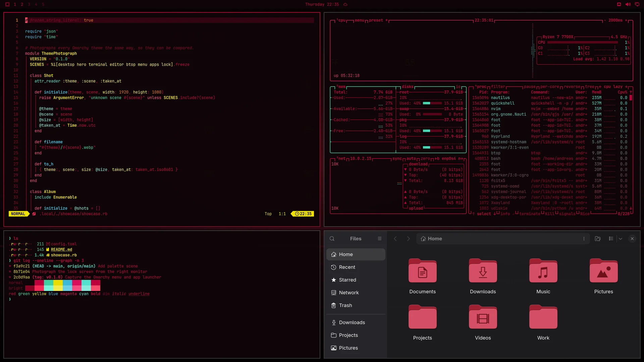Select Recent in Files sidebar
The height and width of the screenshot is (362, 644).
click(356, 267)
